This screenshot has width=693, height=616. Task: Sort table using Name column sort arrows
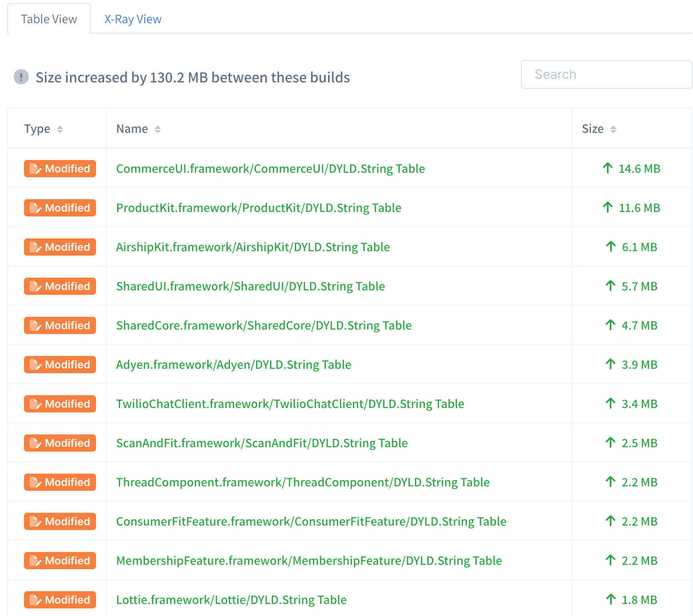coord(158,129)
